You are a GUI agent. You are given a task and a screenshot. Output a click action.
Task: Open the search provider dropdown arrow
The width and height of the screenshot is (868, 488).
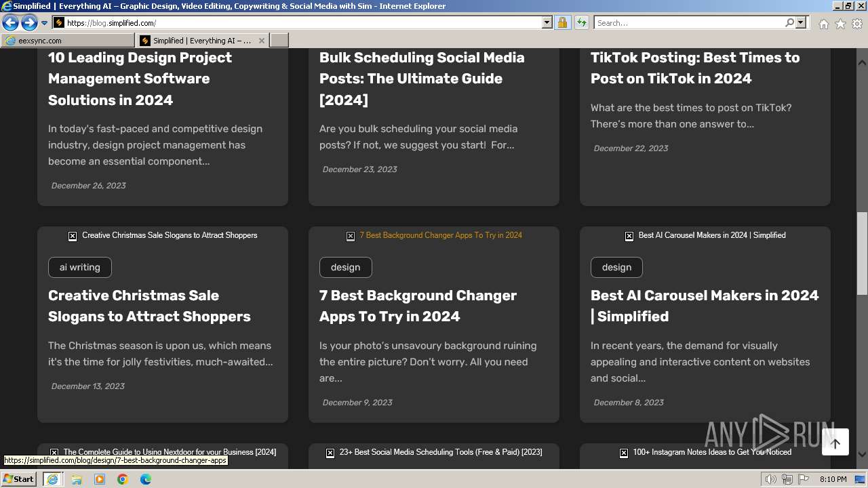click(x=801, y=23)
